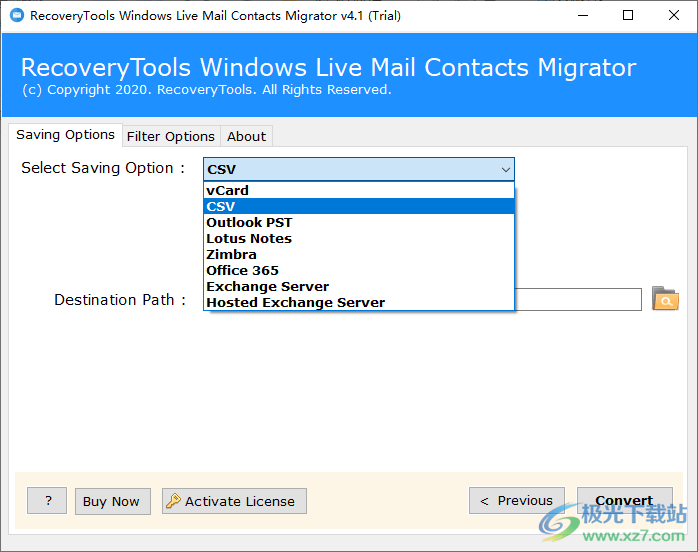The image size is (698, 552).
Task: Click the ? help button
Action: pos(47,501)
